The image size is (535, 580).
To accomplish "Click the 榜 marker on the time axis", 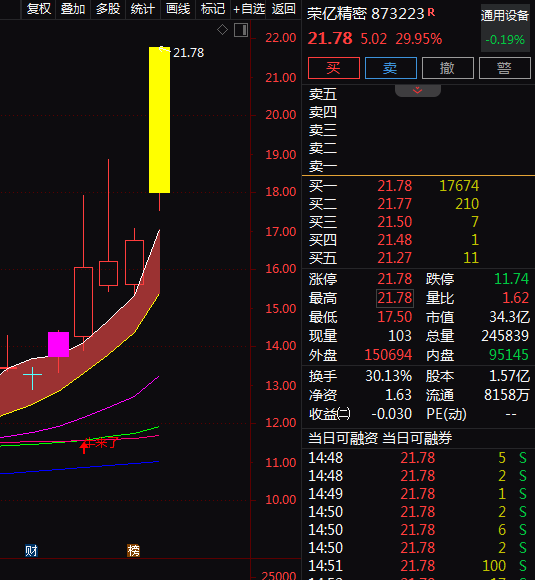I will coord(134,551).
